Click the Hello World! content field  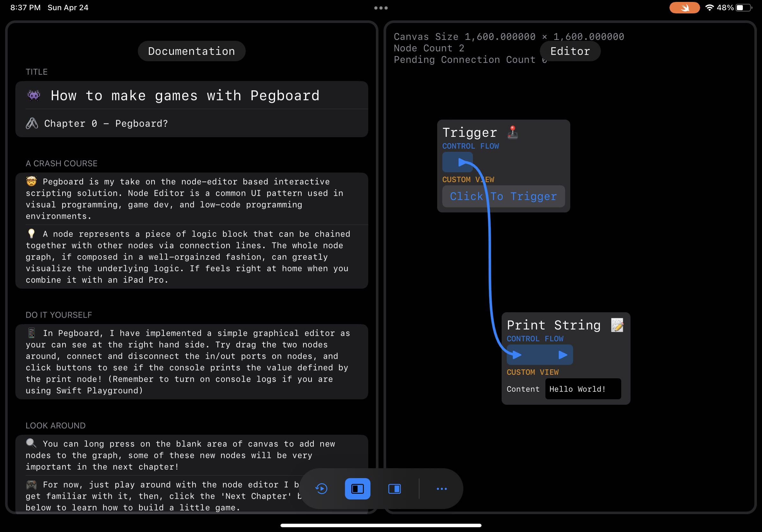coord(582,389)
